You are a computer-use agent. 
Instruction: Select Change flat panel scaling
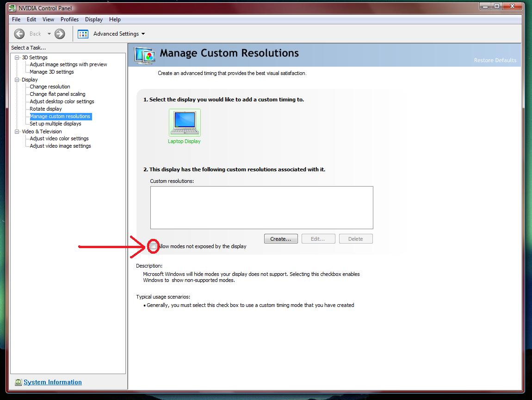pyautogui.click(x=57, y=94)
